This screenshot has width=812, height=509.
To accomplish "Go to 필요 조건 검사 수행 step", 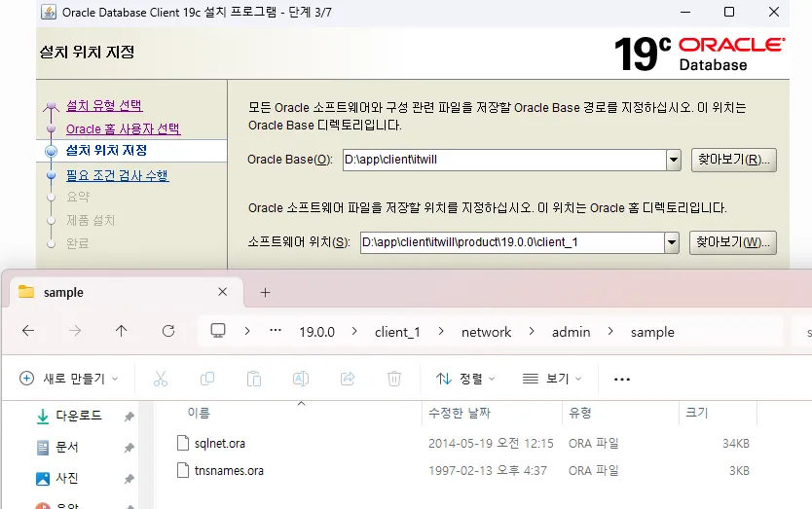I will [x=118, y=175].
